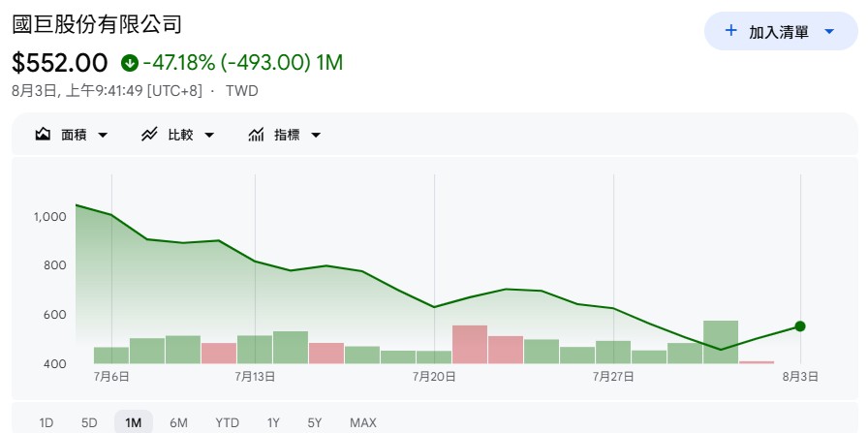868x433 pixels.
Task: Open the 比較 dropdown arrow
Action: tap(208, 135)
